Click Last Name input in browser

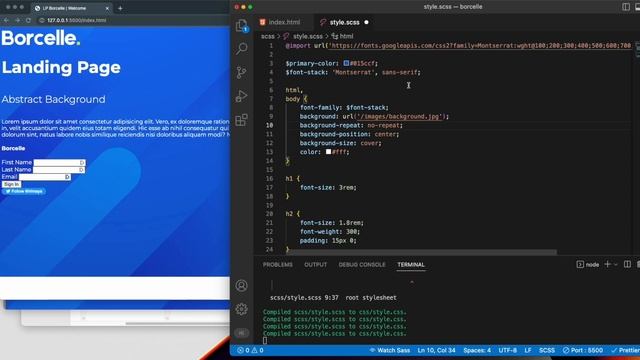tap(59, 169)
